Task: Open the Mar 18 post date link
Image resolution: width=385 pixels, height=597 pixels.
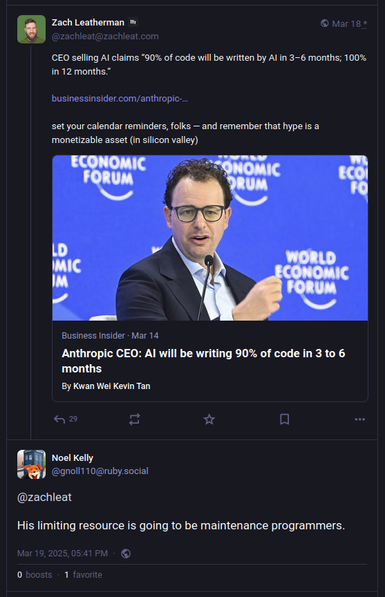Action: point(346,24)
